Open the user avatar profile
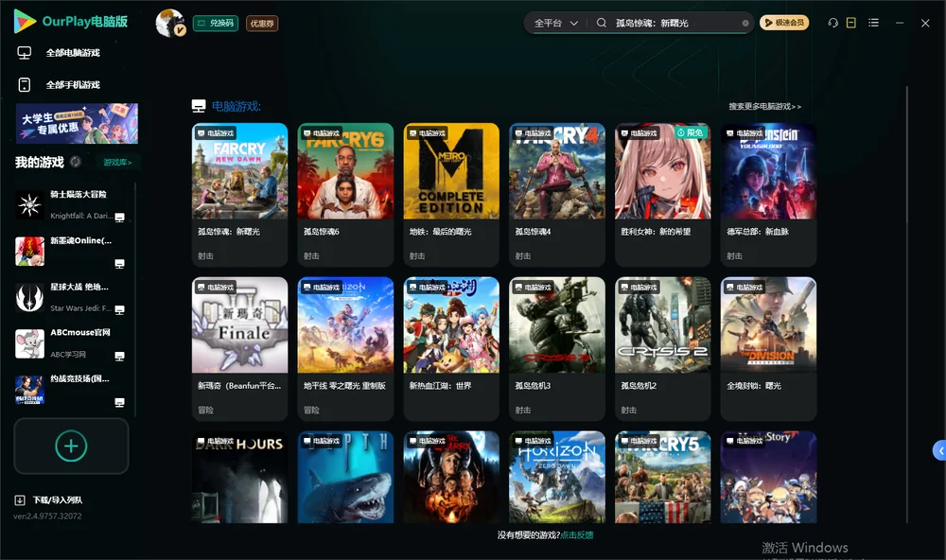 [x=170, y=23]
